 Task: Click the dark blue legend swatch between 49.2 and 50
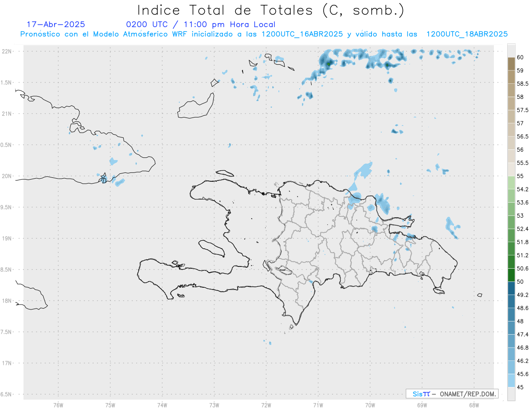coord(511,288)
